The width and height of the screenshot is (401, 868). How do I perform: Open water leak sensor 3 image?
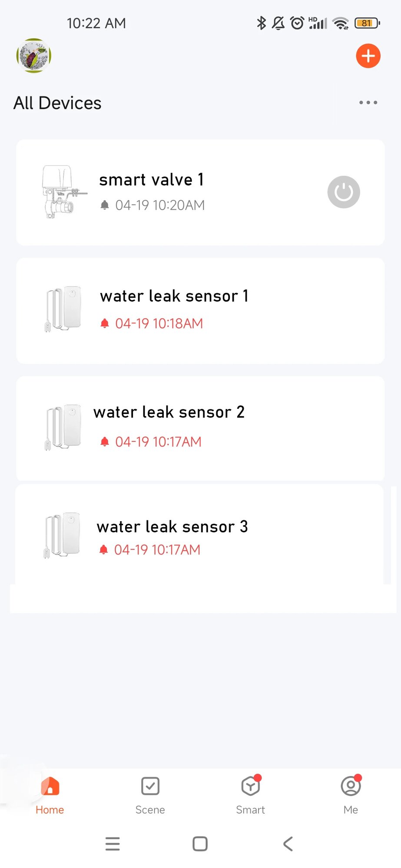click(62, 535)
